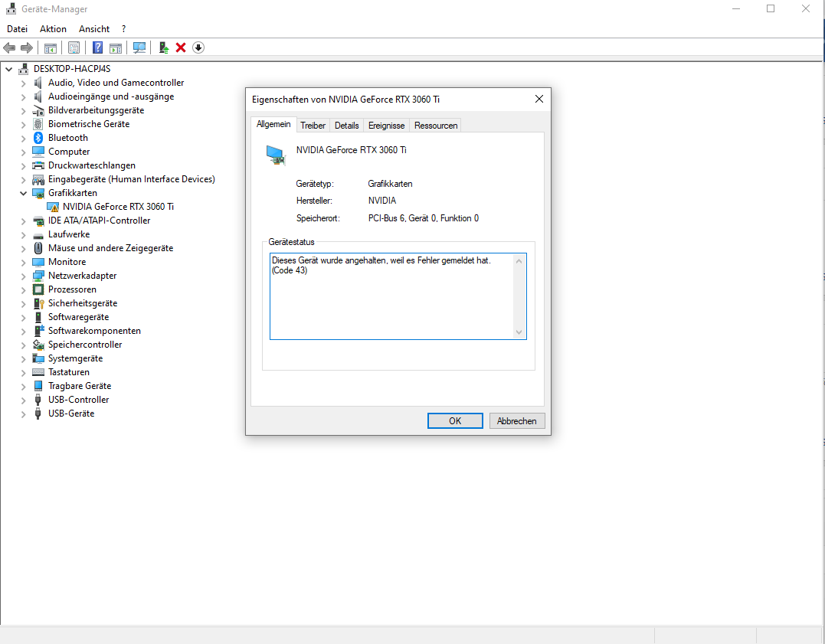Open the Ereignisse tab
This screenshot has height=644, width=825.
(386, 125)
